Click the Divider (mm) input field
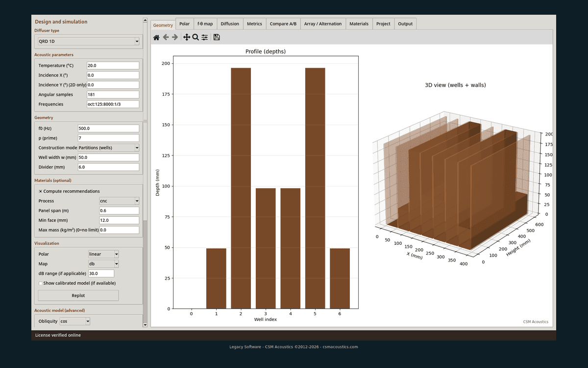This screenshot has height=368, width=588. click(108, 167)
